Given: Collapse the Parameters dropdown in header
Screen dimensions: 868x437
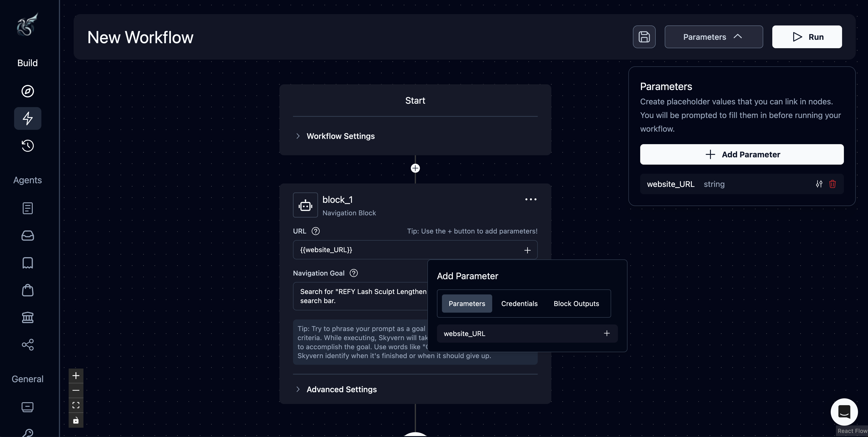Looking at the screenshot, I should point(713,37).
